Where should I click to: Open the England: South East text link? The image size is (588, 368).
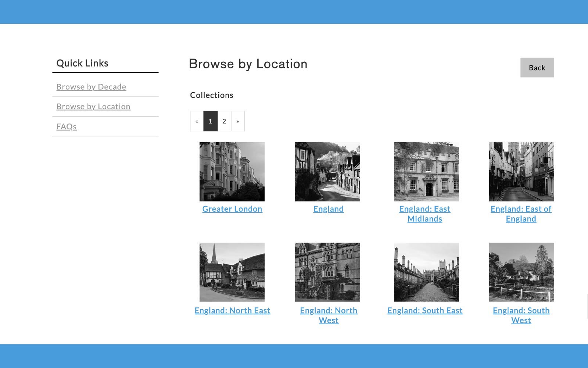click(x=425, y=311)
